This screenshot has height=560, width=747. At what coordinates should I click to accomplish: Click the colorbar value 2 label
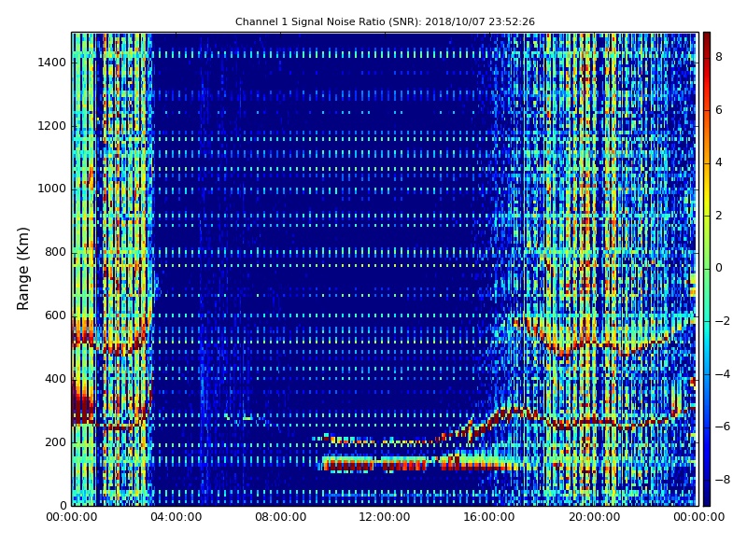[719, 216]
